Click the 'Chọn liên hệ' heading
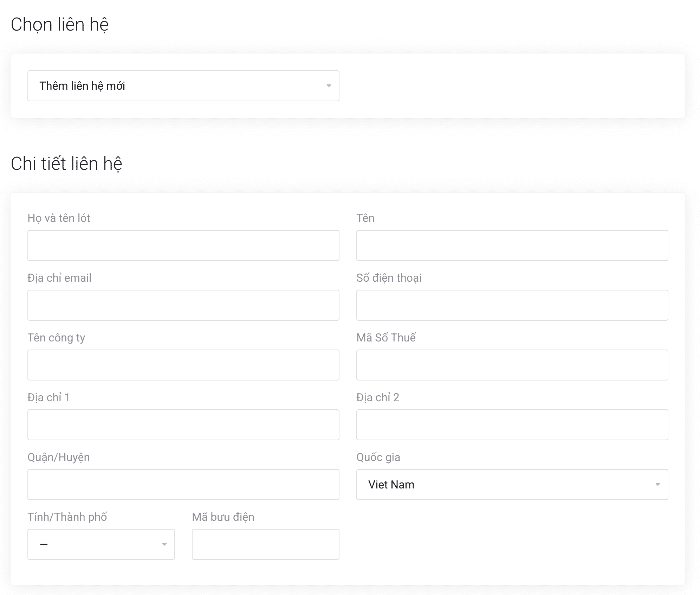This screenshot has height=595, width=700. pos(60,25)
